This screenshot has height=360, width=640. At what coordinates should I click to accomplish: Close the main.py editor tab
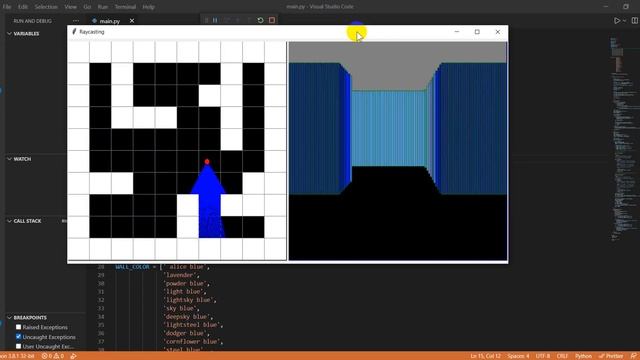tap(132, 21)
